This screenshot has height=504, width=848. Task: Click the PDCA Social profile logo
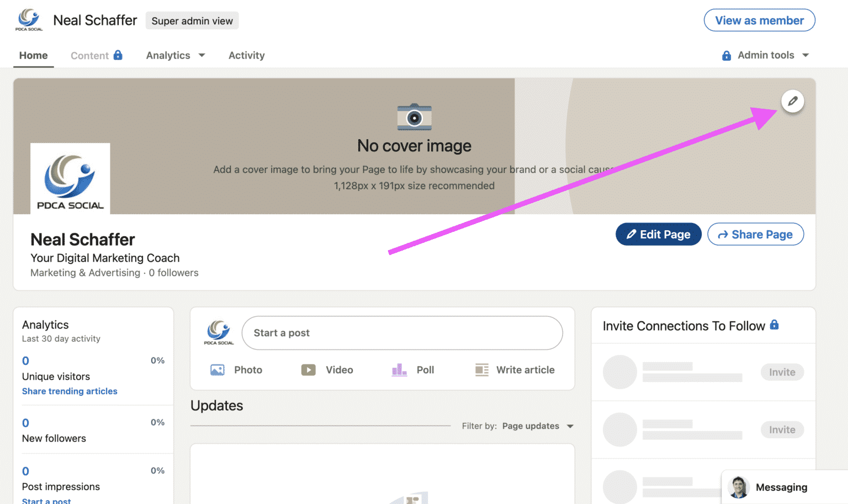click(x=70, y=178)
